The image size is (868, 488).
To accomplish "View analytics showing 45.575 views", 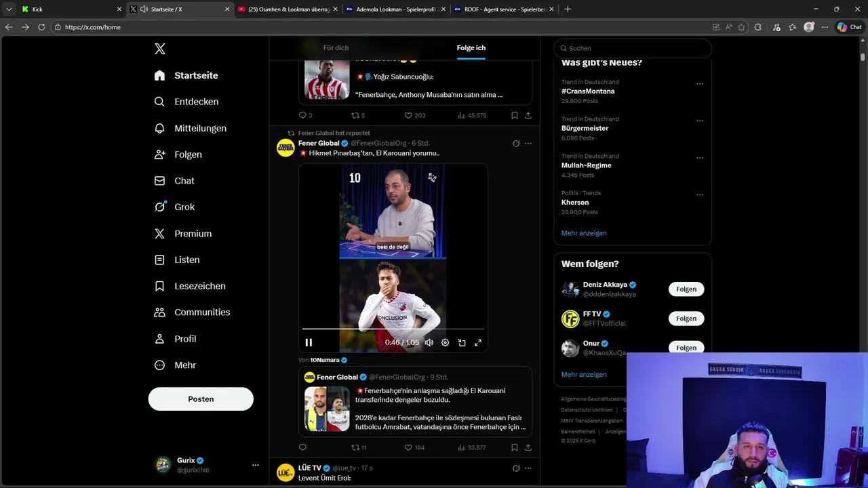I will point(472,115).
